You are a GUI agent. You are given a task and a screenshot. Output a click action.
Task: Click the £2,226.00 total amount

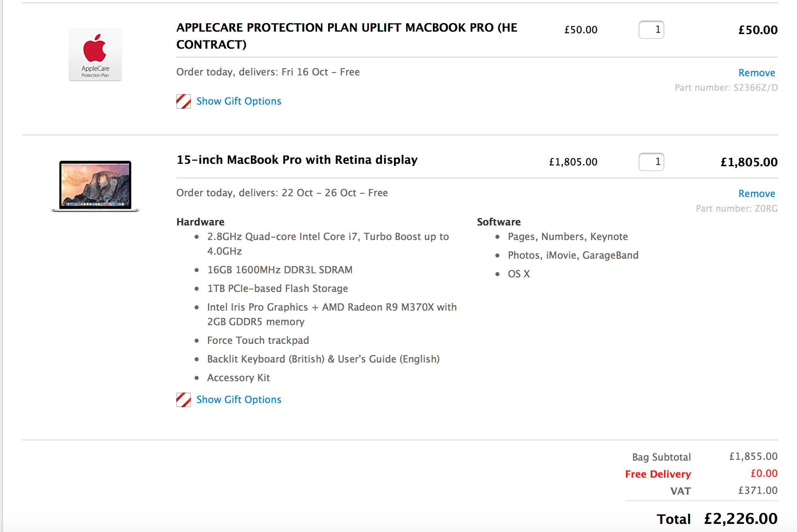(x=741, y=519)
